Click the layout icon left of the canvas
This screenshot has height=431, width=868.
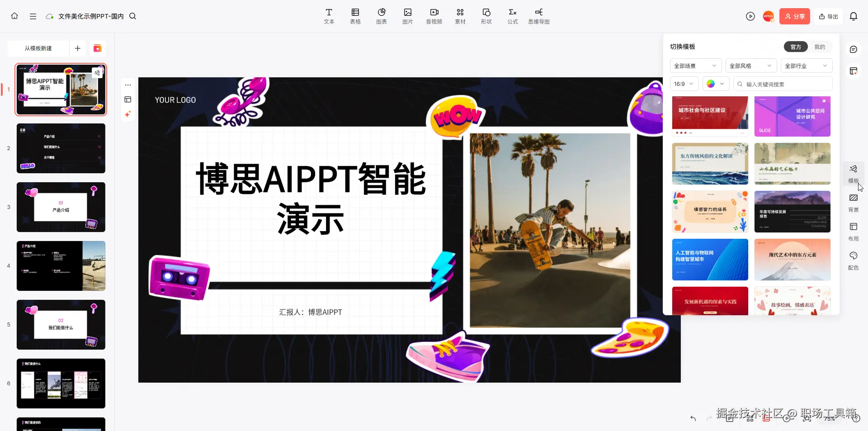[128, 99]
